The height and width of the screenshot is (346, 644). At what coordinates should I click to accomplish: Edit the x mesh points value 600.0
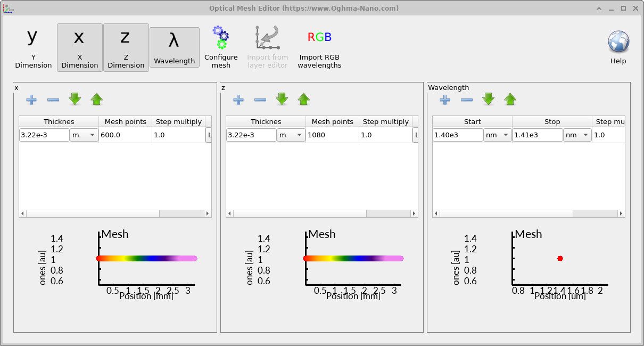point(125,135)
